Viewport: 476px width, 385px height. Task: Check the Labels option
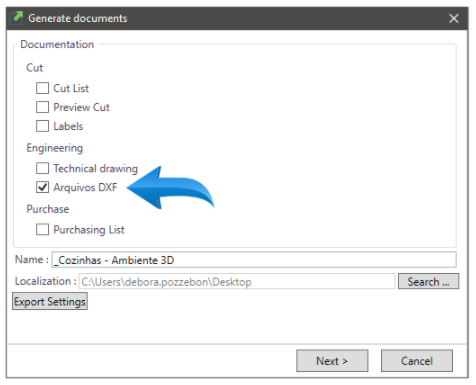[x=42, y=126]
